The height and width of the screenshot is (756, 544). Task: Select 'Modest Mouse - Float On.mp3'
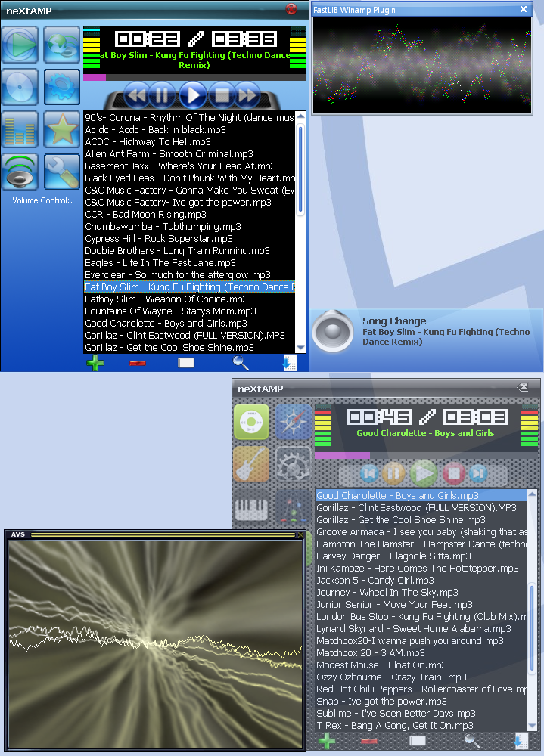[x=421, y=665]
